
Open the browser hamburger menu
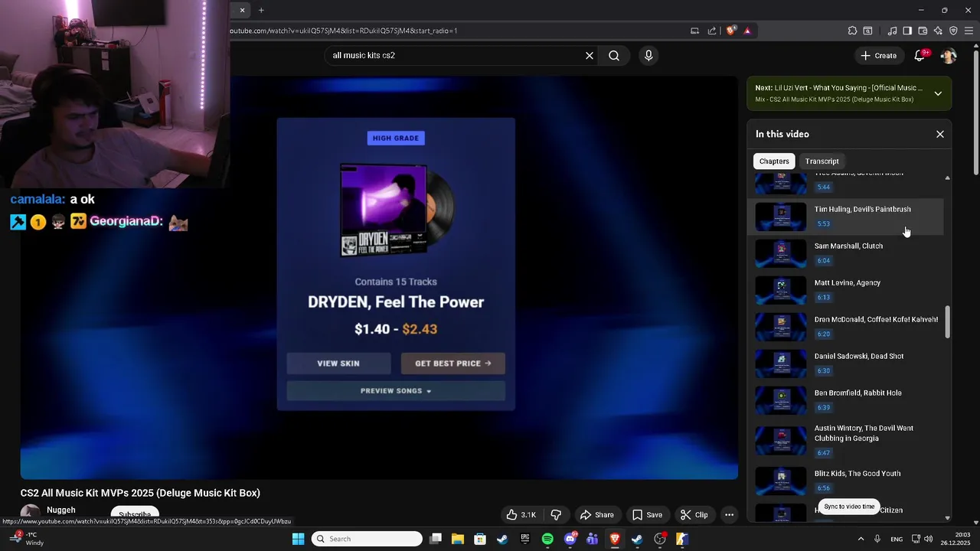[x=969, y=31]
